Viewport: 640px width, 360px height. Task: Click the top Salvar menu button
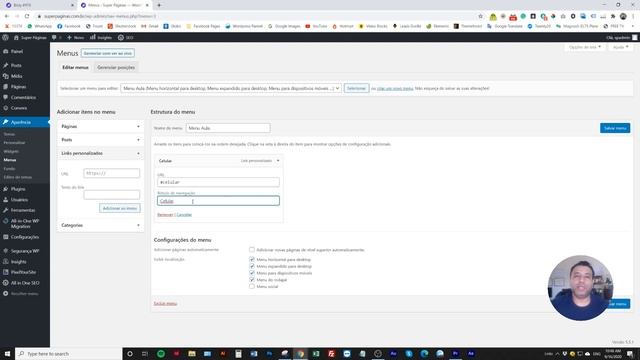615,128
